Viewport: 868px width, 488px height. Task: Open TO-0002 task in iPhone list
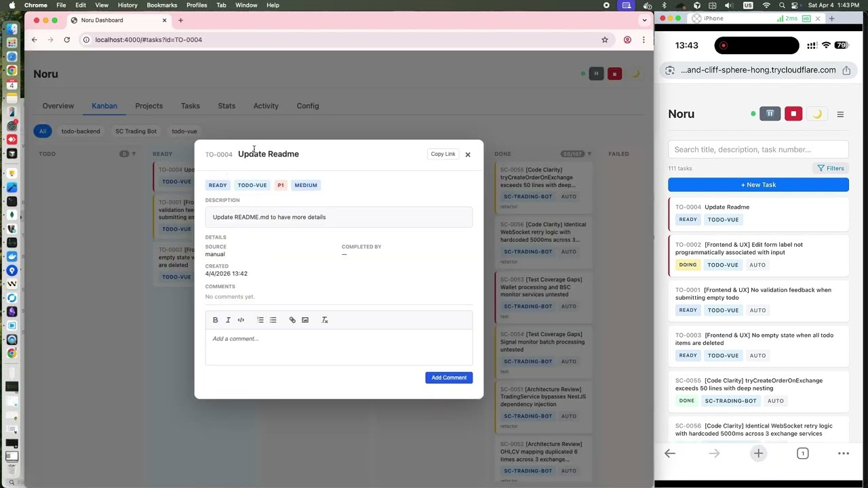click(x=759, y=256)
